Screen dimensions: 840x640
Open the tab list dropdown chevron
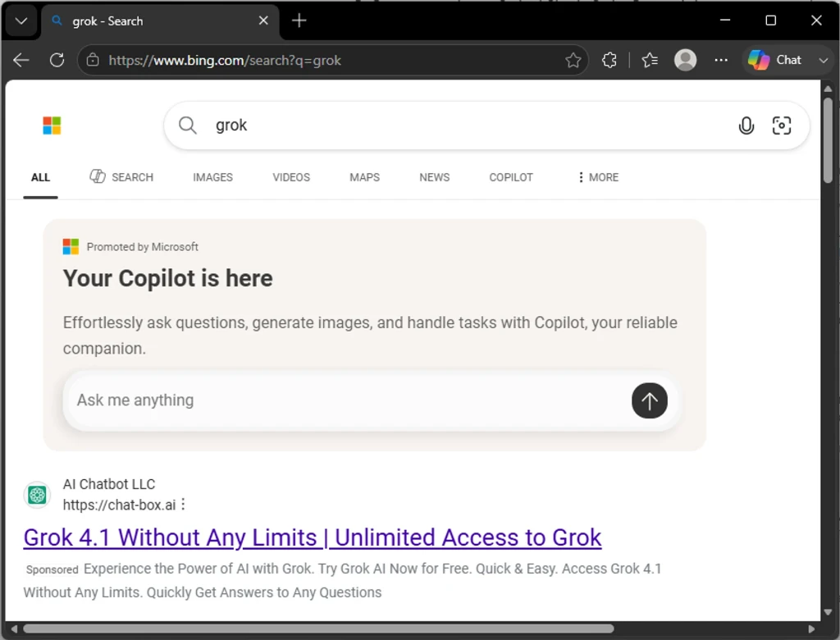click(21, 21)
